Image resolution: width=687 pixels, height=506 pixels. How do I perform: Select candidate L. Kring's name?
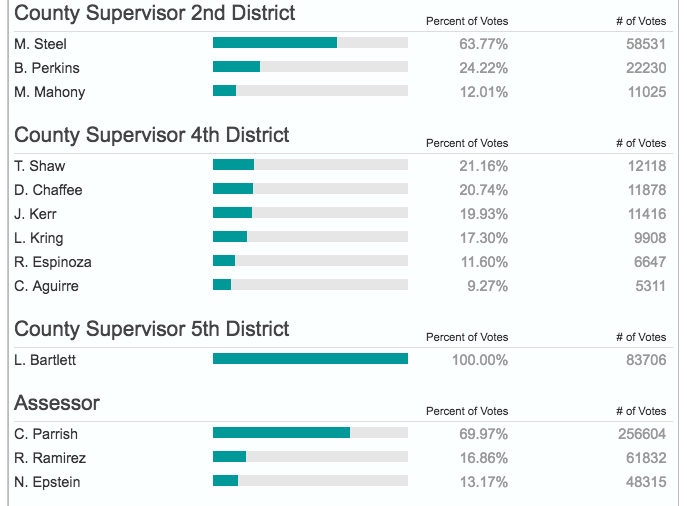click(39, 238)
